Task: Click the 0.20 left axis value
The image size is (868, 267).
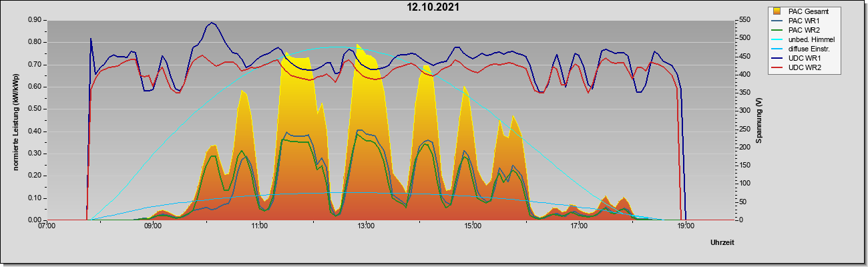Action: (x=35, y=176)
